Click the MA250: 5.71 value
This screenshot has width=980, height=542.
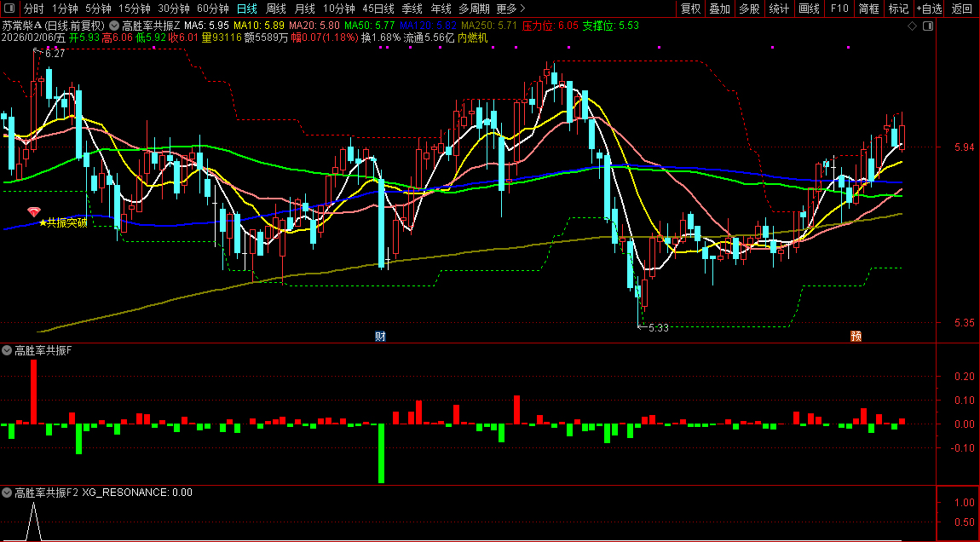tap(489, 26)
